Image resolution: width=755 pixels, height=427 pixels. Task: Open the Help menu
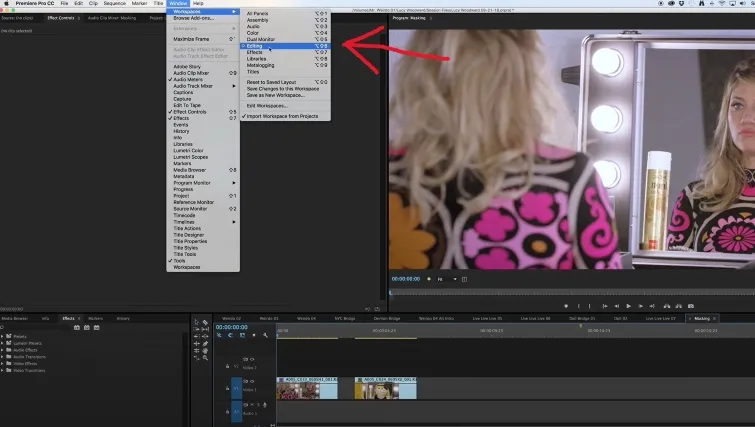tap(198, 3)
